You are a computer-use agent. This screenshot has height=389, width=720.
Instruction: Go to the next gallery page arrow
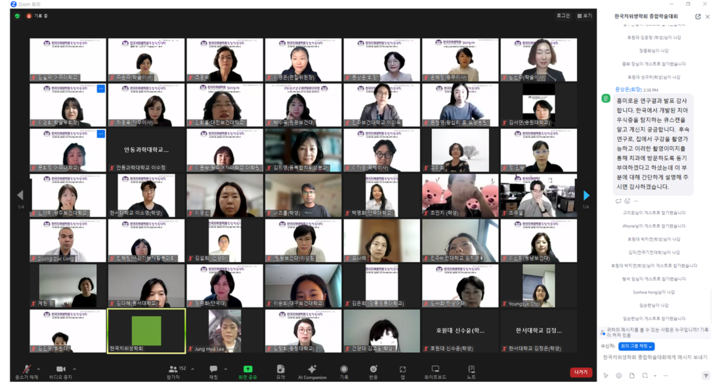[x=586, y=195]
